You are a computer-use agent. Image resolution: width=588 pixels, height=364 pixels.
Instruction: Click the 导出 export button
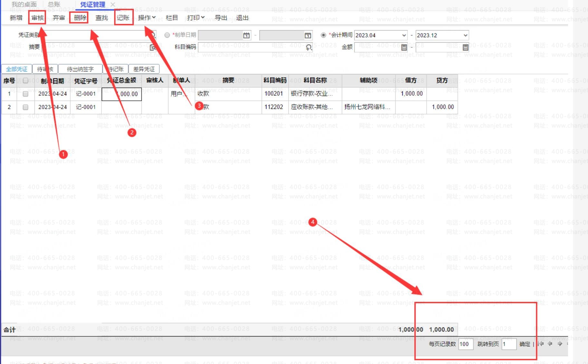[x=221, y=18]
